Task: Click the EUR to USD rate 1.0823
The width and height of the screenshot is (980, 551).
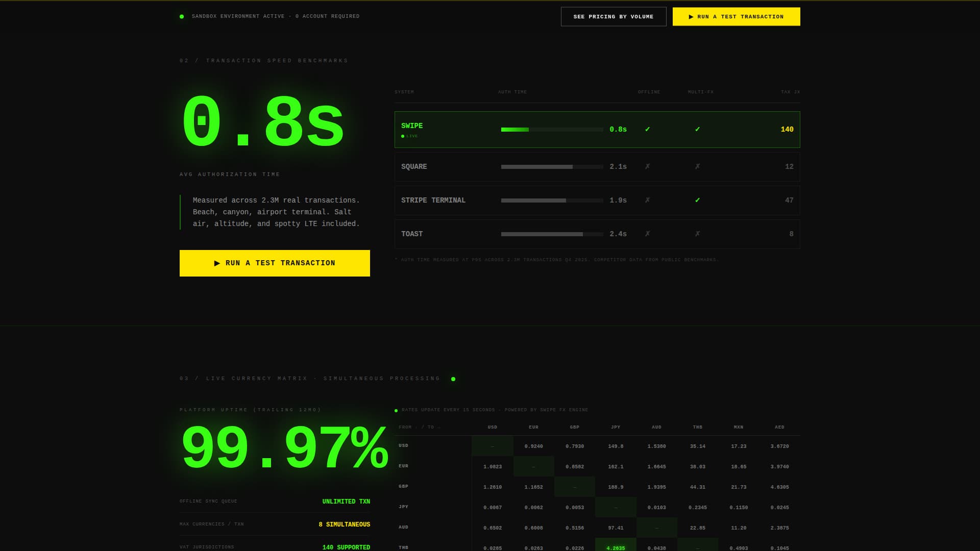Action: click(493, 467)
